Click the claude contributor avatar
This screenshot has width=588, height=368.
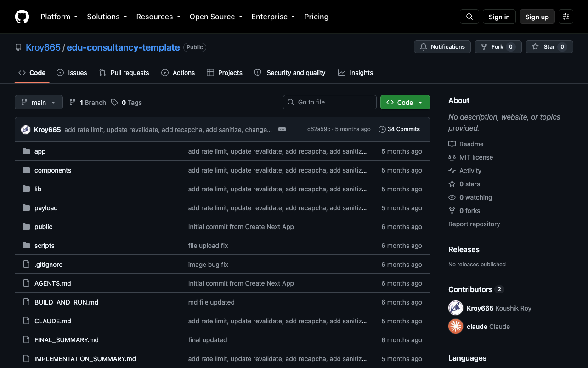click(x=456, y=326)
